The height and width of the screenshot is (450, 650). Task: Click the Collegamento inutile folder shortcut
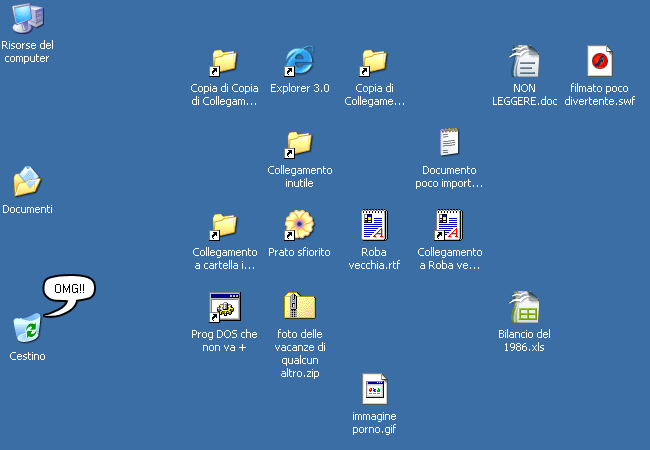coord(299,144)
